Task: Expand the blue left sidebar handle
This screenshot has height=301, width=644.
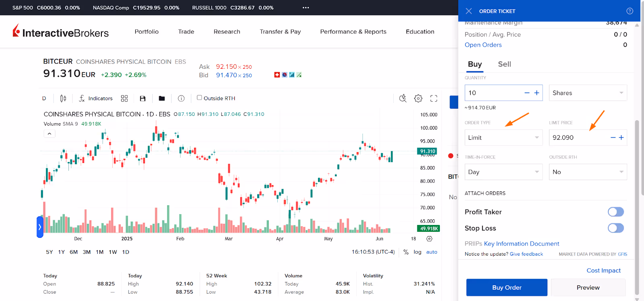Action: pyautogui.click(x=40, y=227)
